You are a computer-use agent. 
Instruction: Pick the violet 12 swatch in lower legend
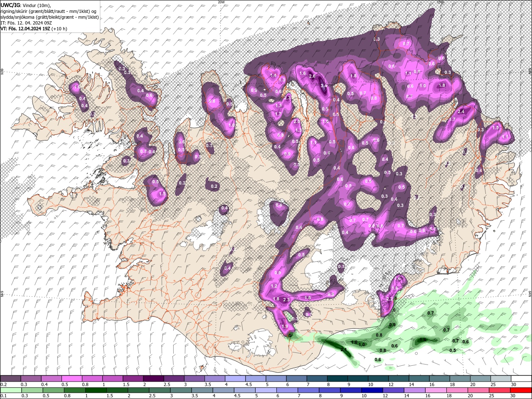coord(394,390)
